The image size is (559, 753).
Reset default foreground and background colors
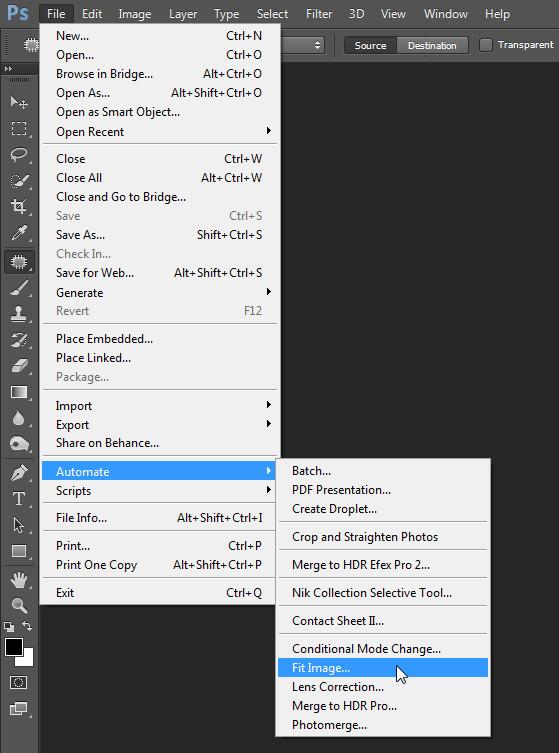9,626
